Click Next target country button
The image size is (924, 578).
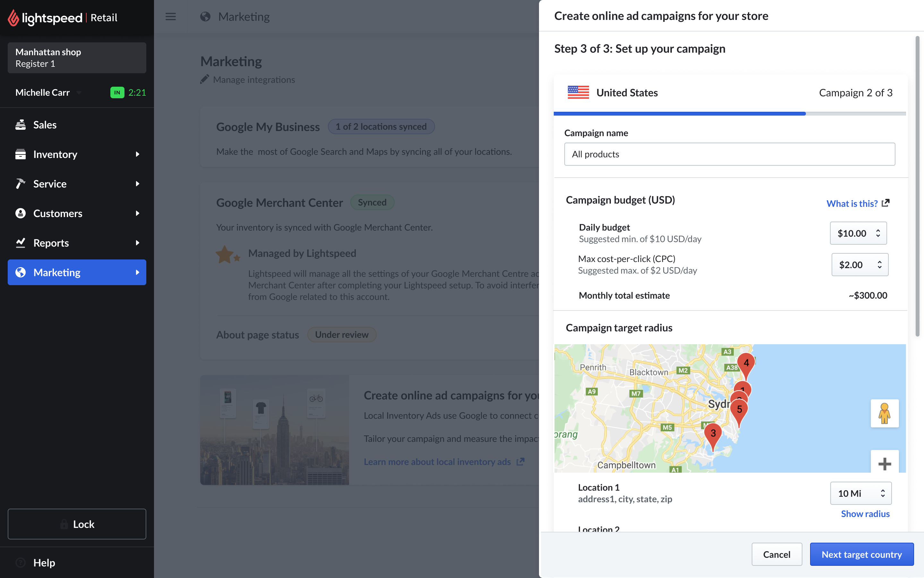[x=862, y=554]
